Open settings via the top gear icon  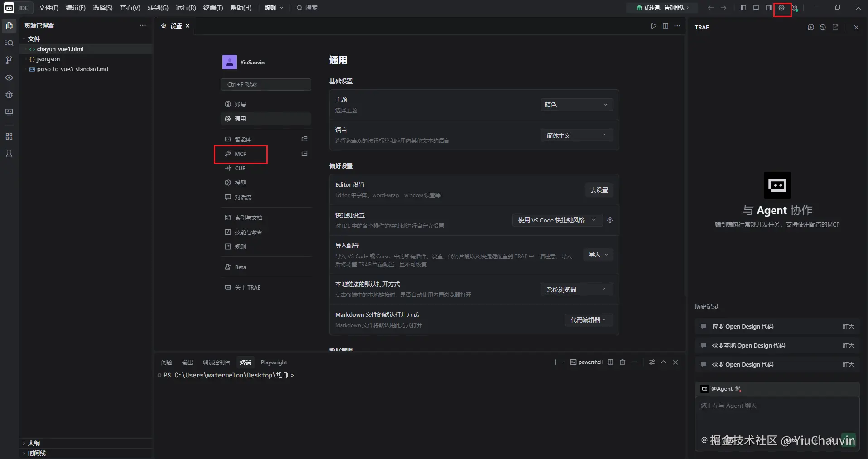[781, 8]
